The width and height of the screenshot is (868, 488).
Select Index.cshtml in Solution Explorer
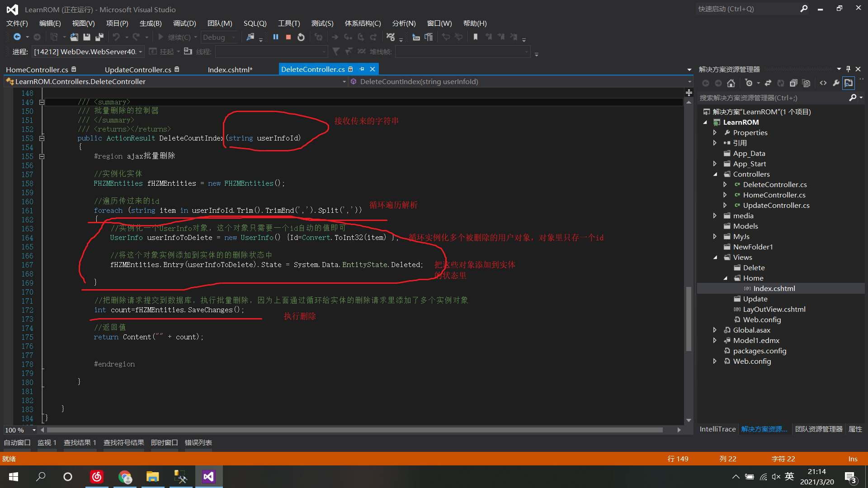[x=774, y=288]
